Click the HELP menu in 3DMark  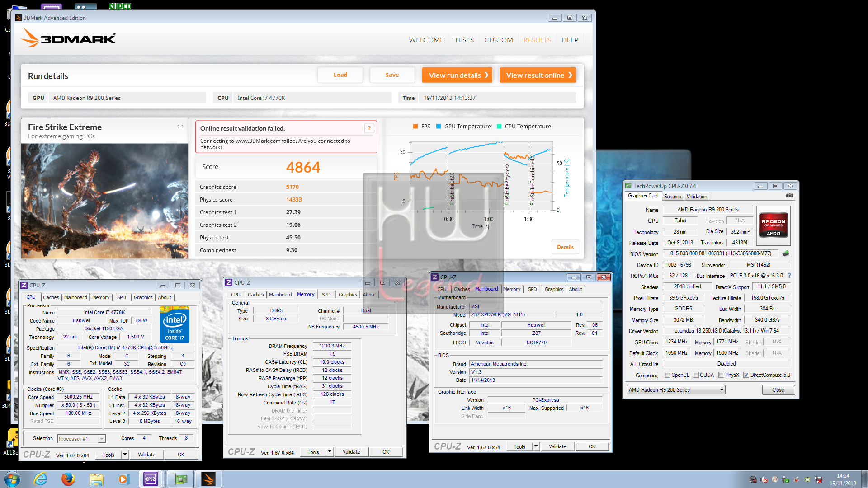(570, 40)
